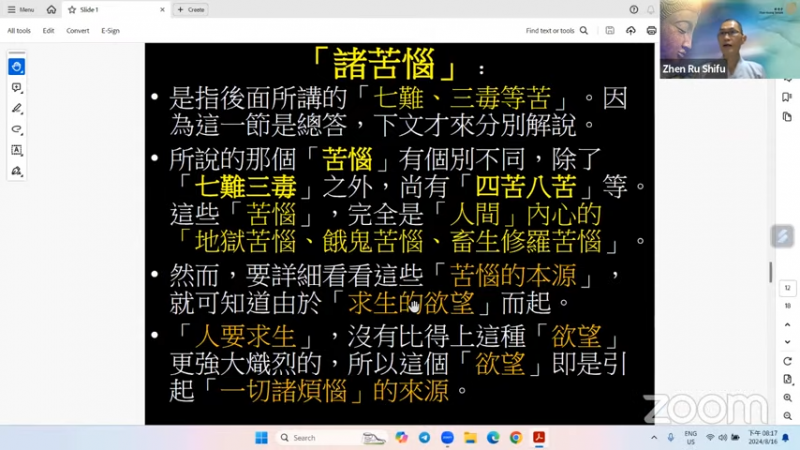Upload file via cloud share icon
800x450 pixels.
631,31
